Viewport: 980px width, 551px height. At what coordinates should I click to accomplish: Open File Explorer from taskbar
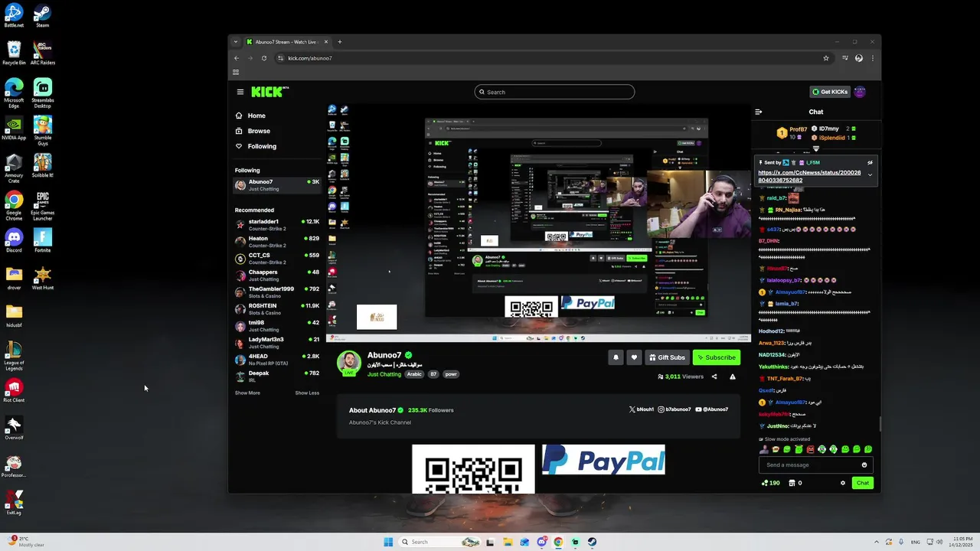508,542
